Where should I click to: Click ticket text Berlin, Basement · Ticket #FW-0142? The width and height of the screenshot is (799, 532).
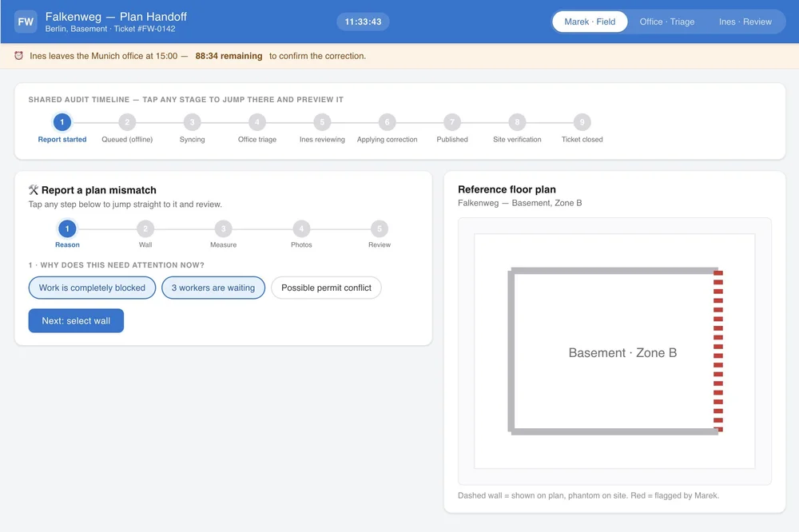pyautogui.click(x=110, y=29)
